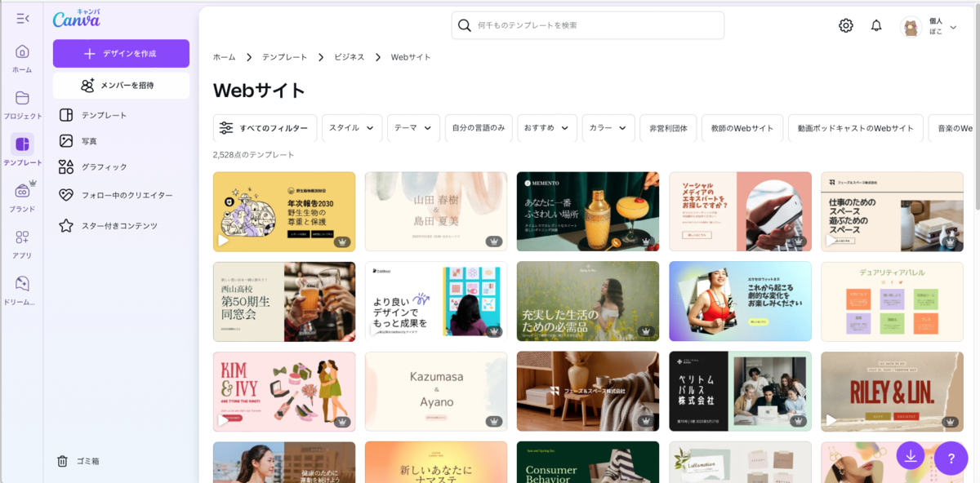This screenshot has height=483, width=980.
Task: Open notifications bell icon
Action: [876, 25]
